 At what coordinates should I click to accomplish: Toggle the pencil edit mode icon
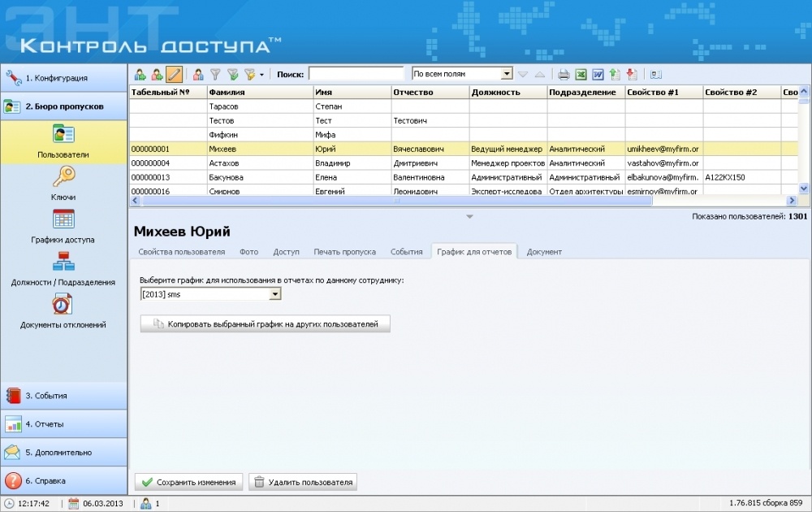coord(174,75)
